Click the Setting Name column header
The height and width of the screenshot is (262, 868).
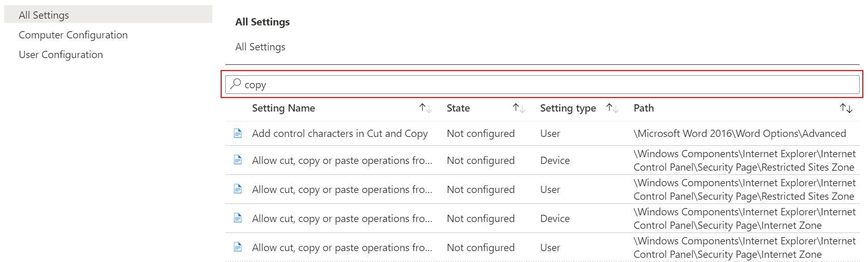tap(283, 108)
